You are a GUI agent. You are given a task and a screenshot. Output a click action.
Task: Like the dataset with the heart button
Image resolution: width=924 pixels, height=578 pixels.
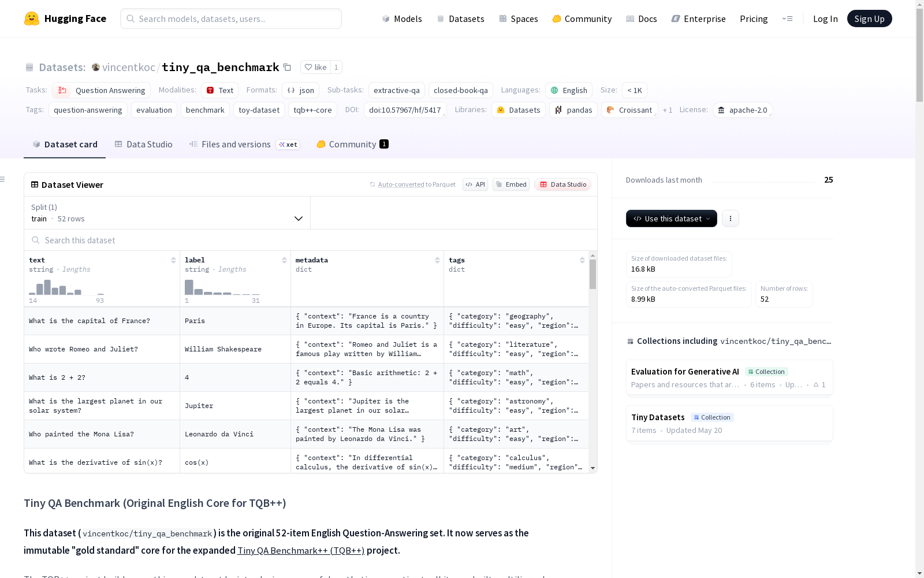pos(315,67)
